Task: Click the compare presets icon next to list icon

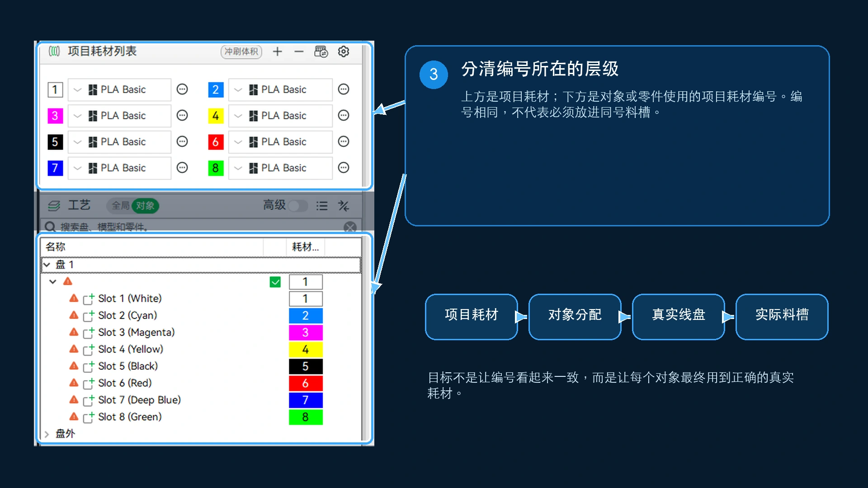Action: click(x=344, y=206)
